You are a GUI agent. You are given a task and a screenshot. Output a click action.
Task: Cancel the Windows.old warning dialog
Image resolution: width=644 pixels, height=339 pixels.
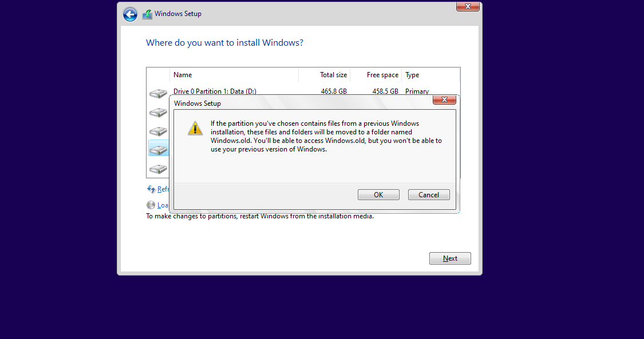pyautogui.click(x=429, y=195)
